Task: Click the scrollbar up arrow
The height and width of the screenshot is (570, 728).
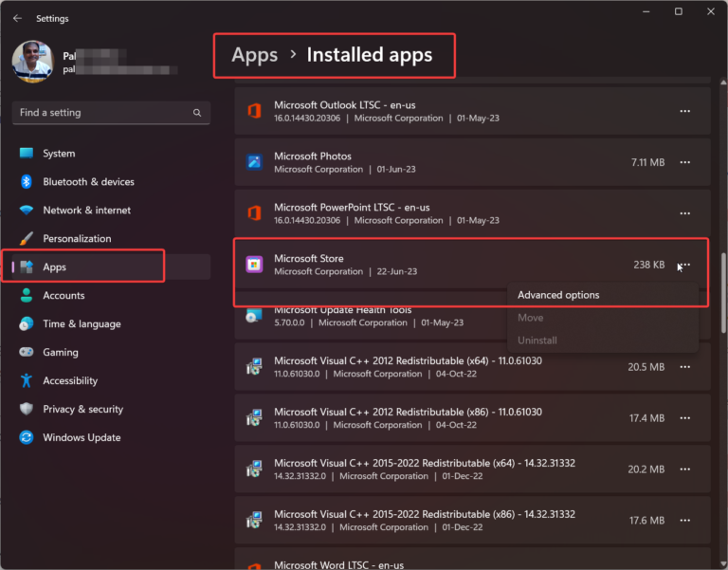Action: [x=723, y=83]
